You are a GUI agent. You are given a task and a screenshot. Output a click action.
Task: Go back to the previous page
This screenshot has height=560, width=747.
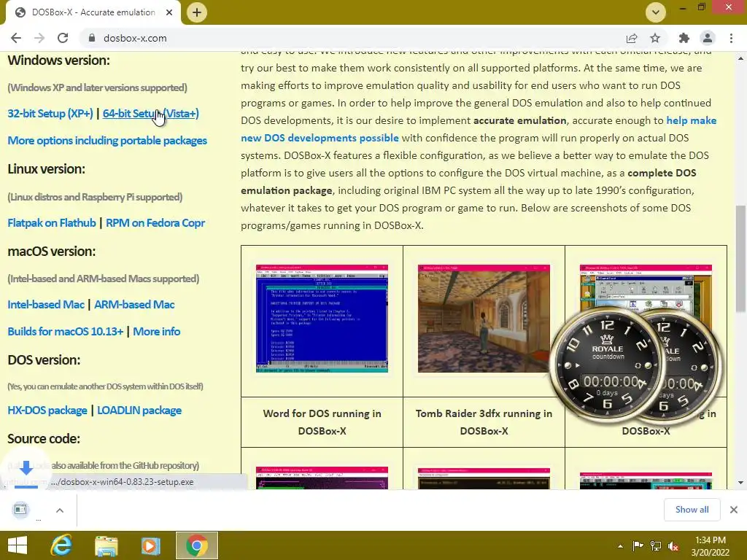16,38
